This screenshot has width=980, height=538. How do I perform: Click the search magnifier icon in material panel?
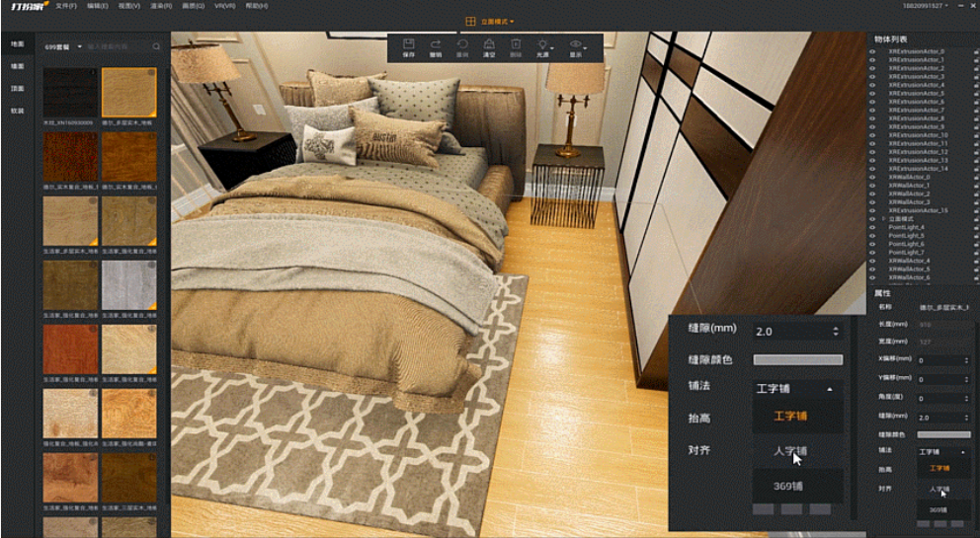156,46
